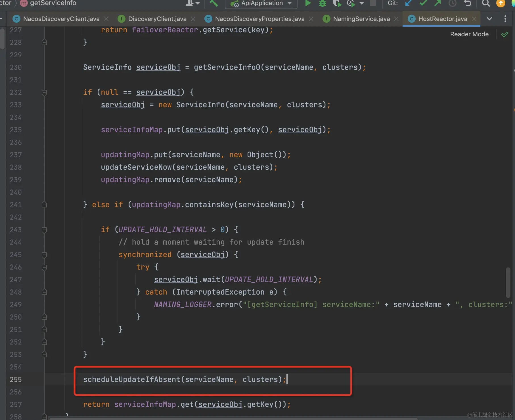Start debugging with the bug icon
This screenshot has height=420, width=515.
coord(323,3)
